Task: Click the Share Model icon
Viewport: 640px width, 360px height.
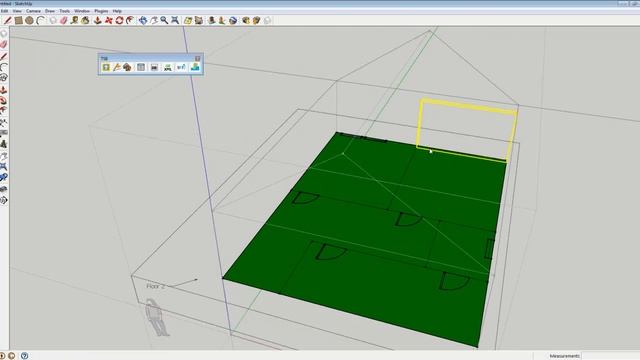Action: [256, 20]
